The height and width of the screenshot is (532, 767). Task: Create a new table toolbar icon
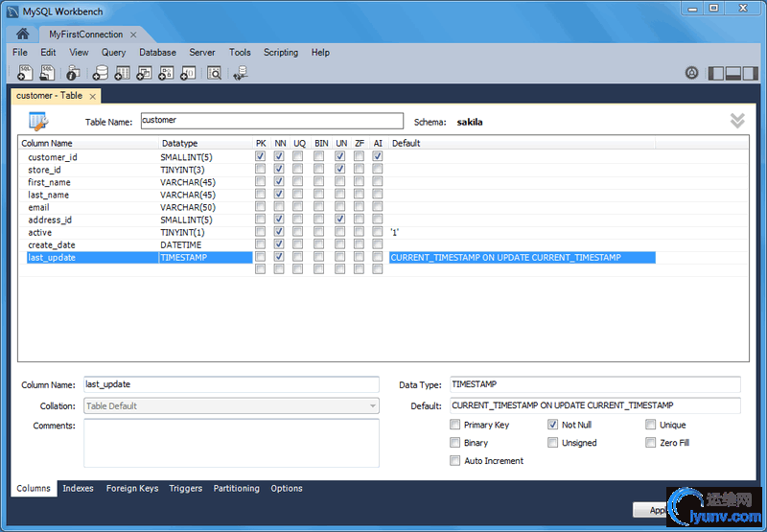pyautogui.click(x=123, y=73)
